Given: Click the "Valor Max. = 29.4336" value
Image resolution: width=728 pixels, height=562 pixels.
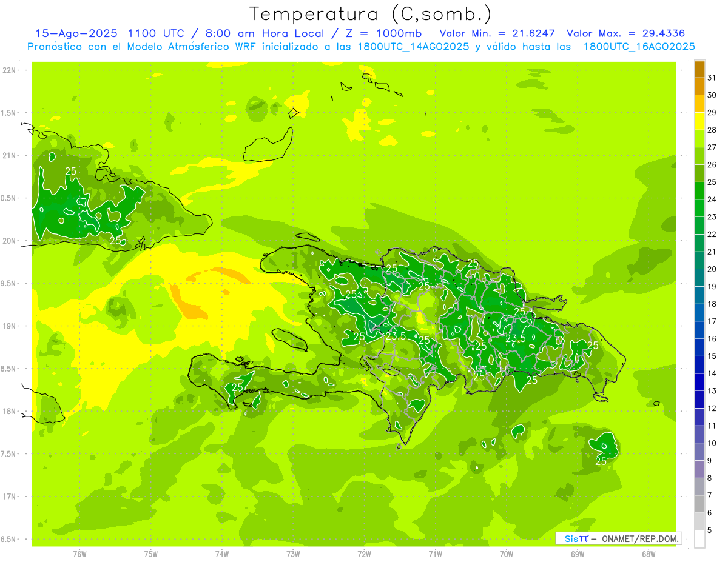Looking at the screenshot, I should coord(625,33).
